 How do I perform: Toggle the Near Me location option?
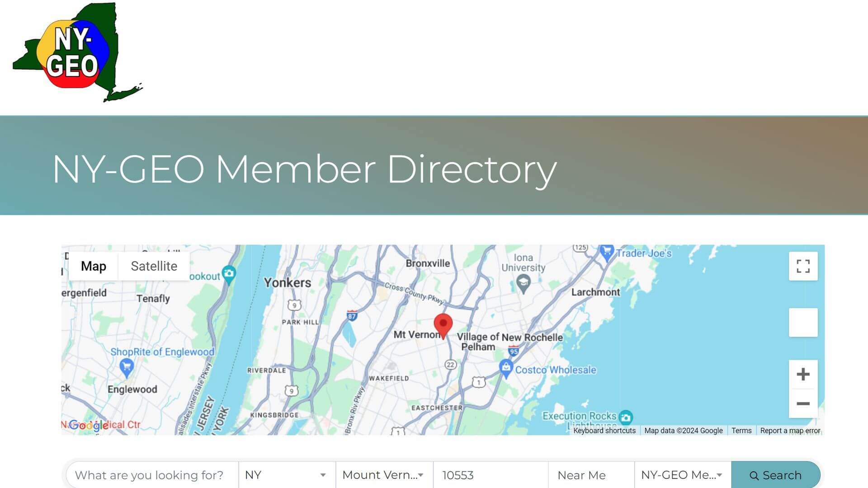[580, 475]
